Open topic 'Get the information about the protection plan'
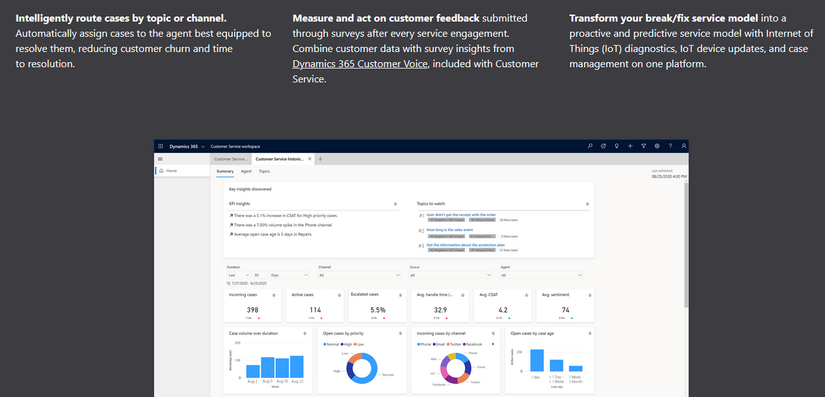The width and height of the screenshot is (825, 397). 466,245
